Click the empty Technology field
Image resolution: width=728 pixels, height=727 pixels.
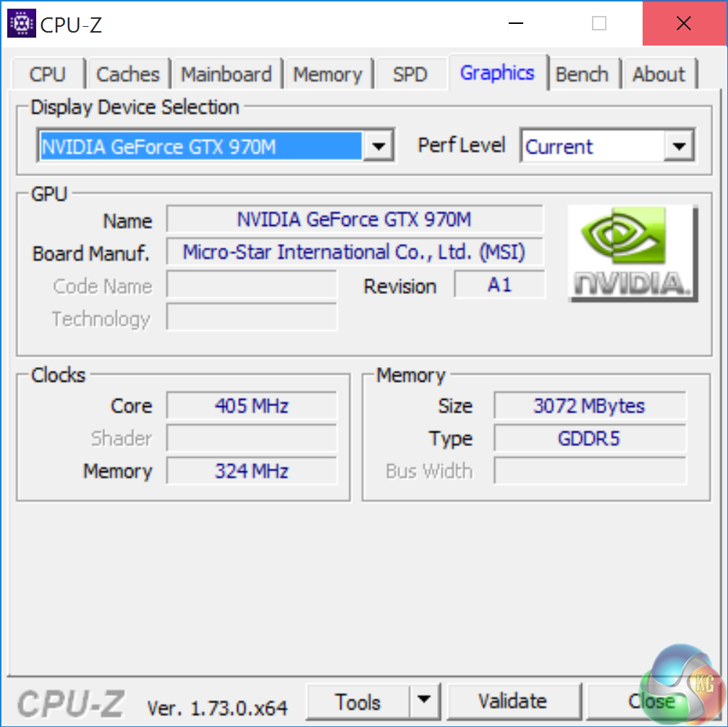(252, 317)
